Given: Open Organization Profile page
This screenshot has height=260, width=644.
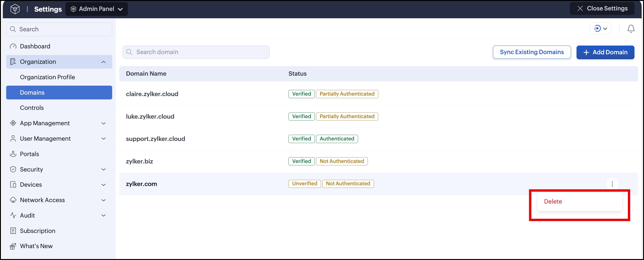Looking at the screenshot, I should (47, 77).
